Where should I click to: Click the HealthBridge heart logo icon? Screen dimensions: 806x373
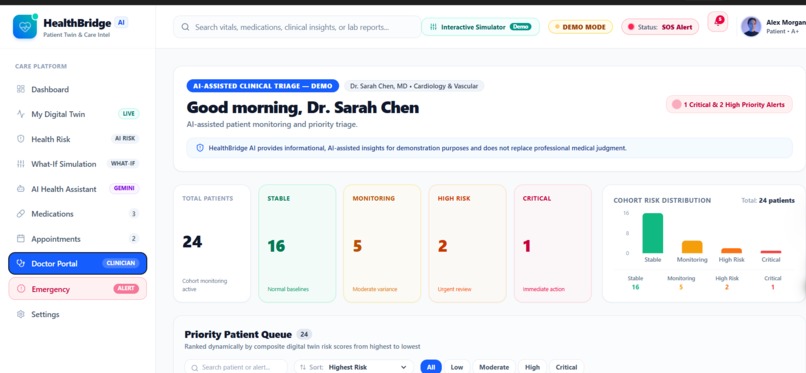(25, 27)
